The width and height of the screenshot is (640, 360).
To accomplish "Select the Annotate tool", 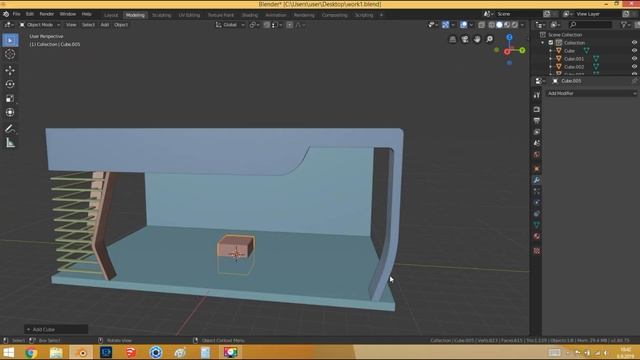I will [x=10, y=129].
